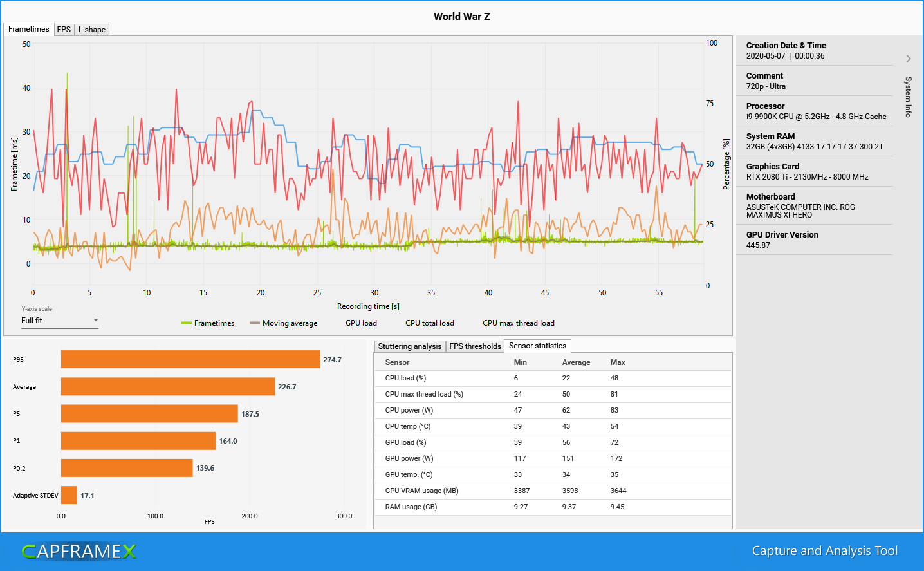Click the CPU load (%) row

[x=553, y=378]
